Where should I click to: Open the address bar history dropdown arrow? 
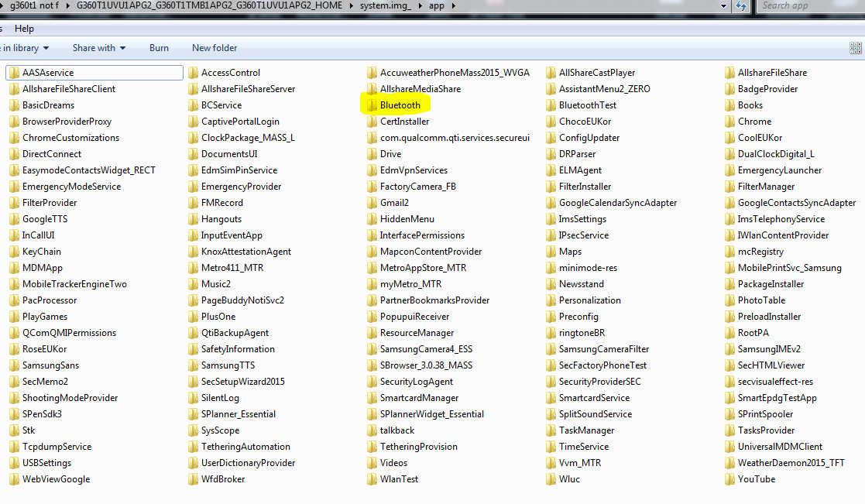tap(724, 6)
